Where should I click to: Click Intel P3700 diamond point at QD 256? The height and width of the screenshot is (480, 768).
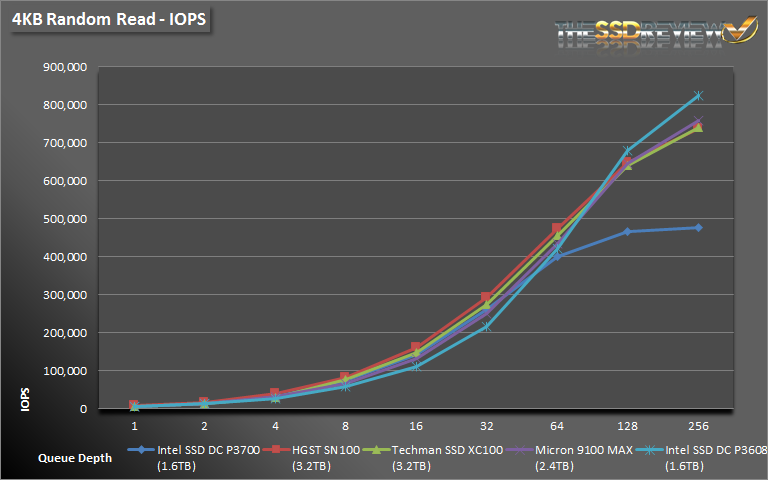(x=698, y=228)
